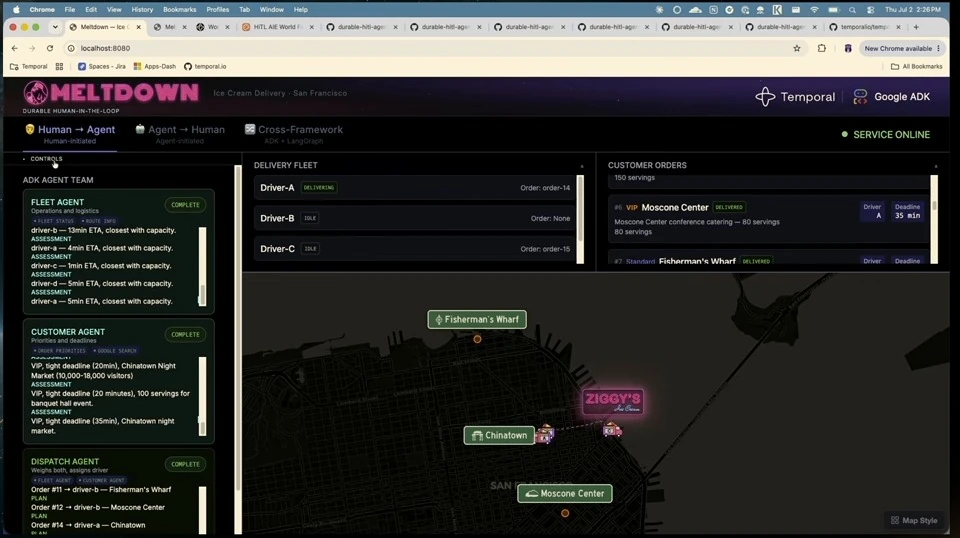Click the delivery truck next to Chinatown label
Image resolution: width=960 pixels, height=538 pixels.
(x=544, y=435)
